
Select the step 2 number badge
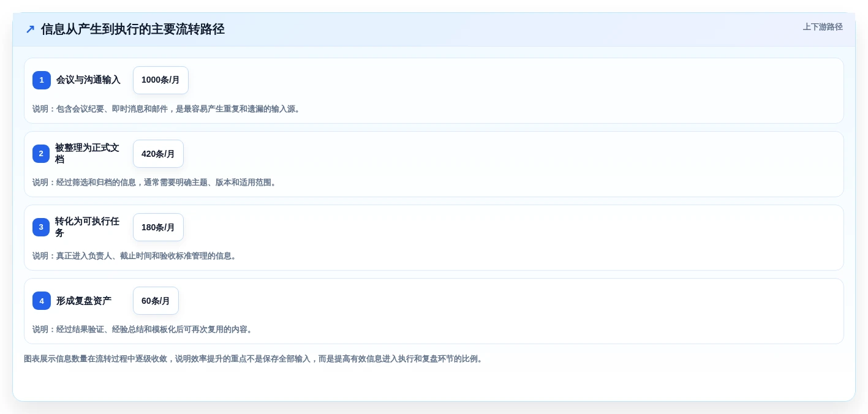pos(41,154)
